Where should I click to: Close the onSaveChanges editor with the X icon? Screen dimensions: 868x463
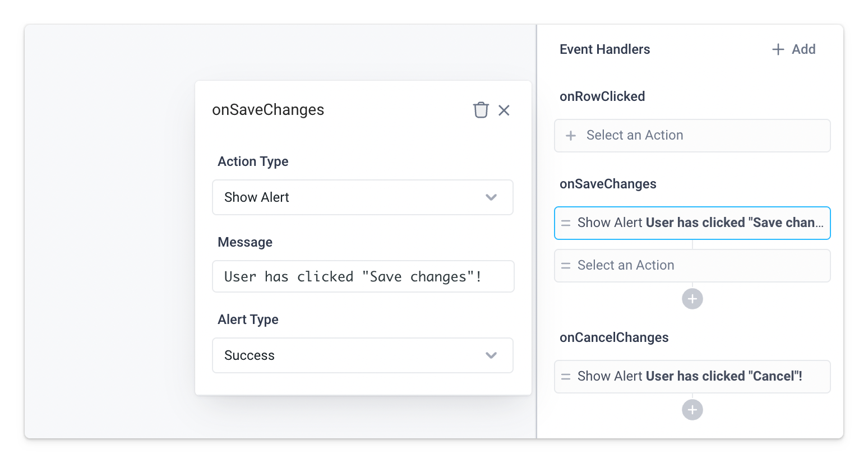[504, 110]
